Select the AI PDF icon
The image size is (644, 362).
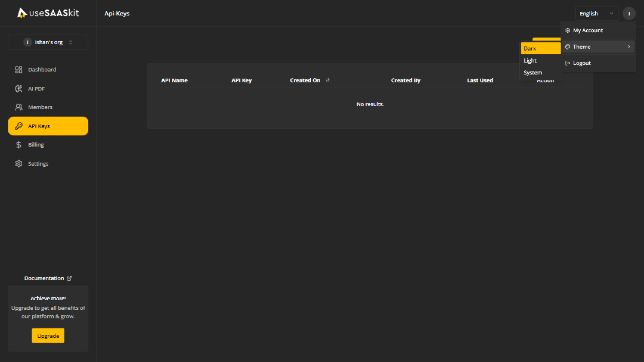[18, 88]
